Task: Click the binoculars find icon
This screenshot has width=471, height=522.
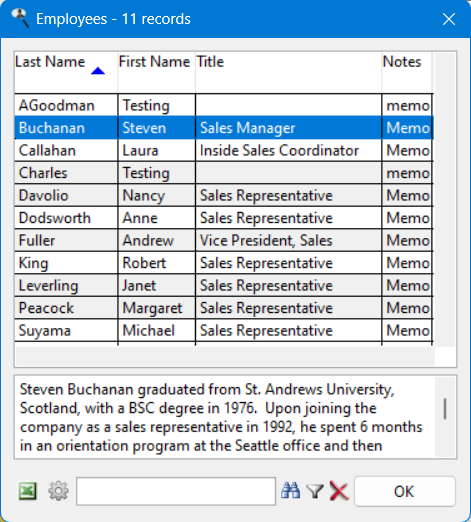Action: click(x=291, y=491)
